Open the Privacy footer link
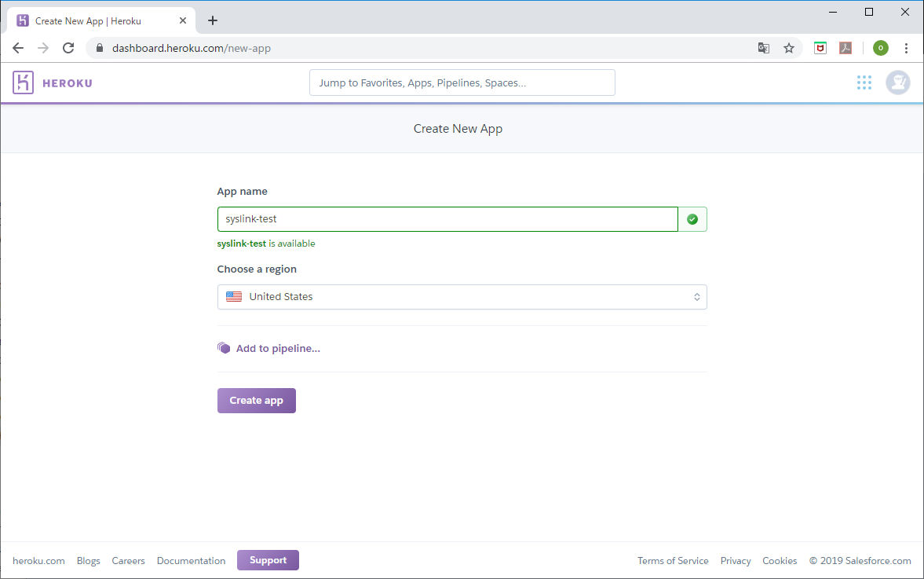924x579 pixels. tap(736, 561)
